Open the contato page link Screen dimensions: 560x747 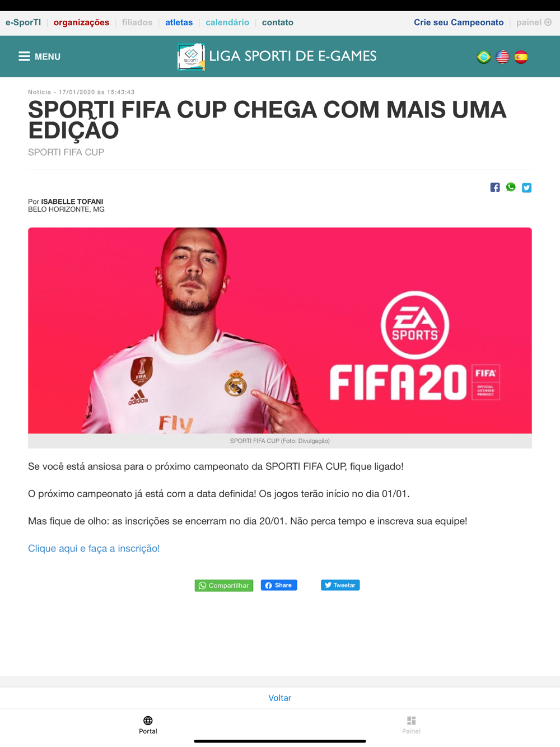278,22
